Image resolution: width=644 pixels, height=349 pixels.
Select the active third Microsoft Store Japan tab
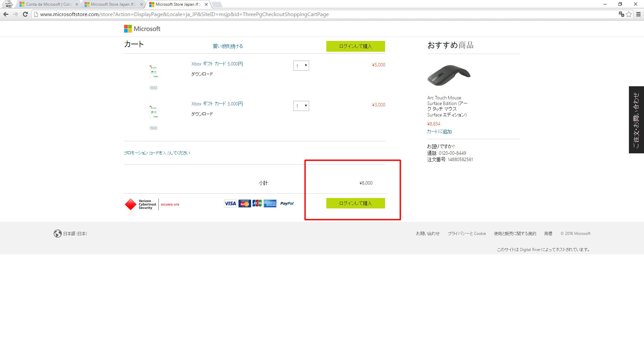[x=178, y=4]
